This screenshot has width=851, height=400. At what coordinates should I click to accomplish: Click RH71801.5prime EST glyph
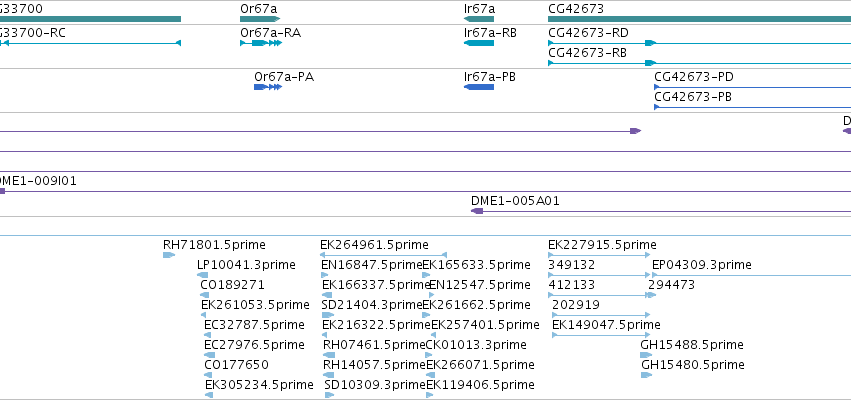pos(169,255)
